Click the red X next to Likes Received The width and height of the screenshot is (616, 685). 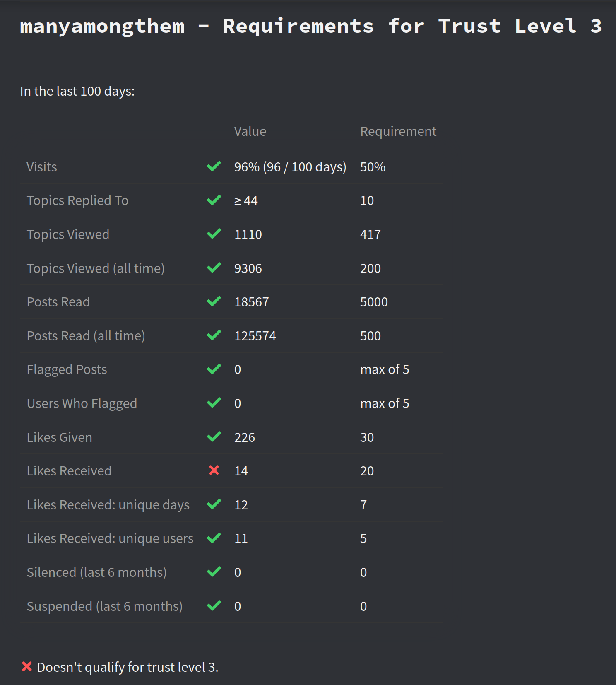[x=214, y=470]
